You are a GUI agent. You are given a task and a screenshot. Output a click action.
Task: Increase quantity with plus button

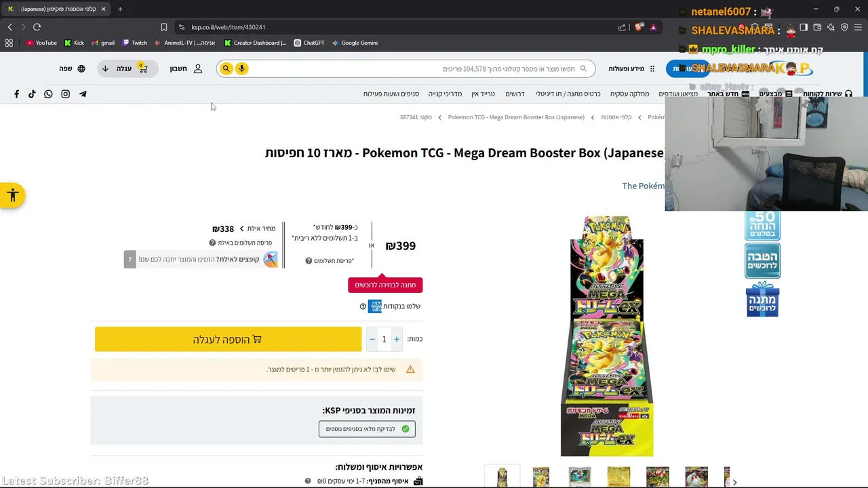[397, 339]
